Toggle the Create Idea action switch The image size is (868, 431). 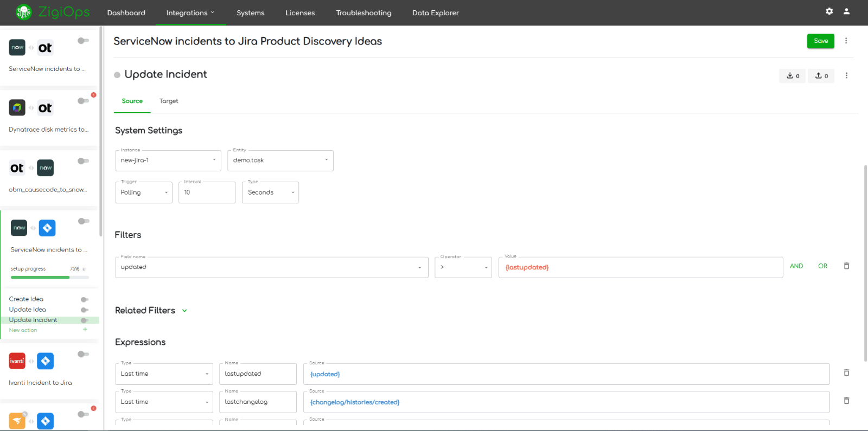click(85, 300)
